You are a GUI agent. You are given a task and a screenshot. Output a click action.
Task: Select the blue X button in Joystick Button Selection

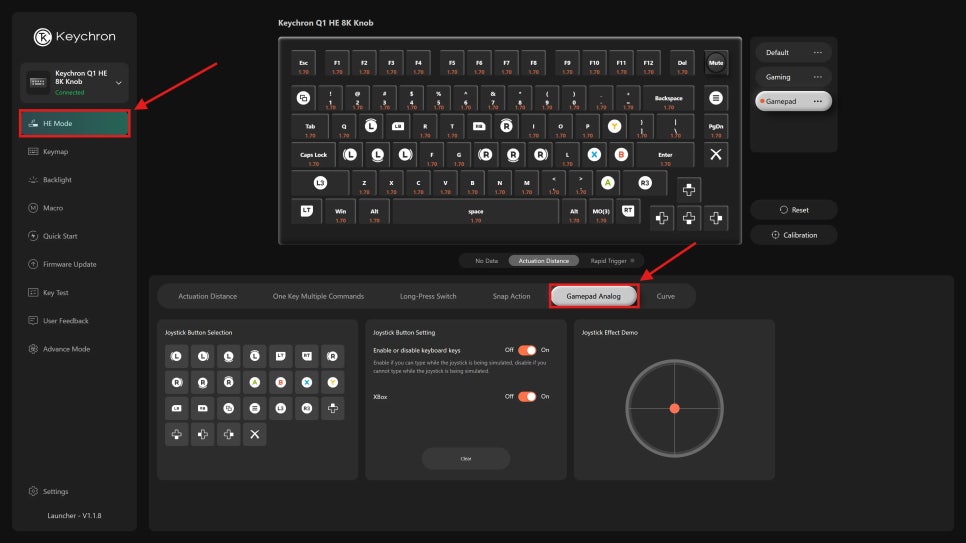[x=307, y=382]
